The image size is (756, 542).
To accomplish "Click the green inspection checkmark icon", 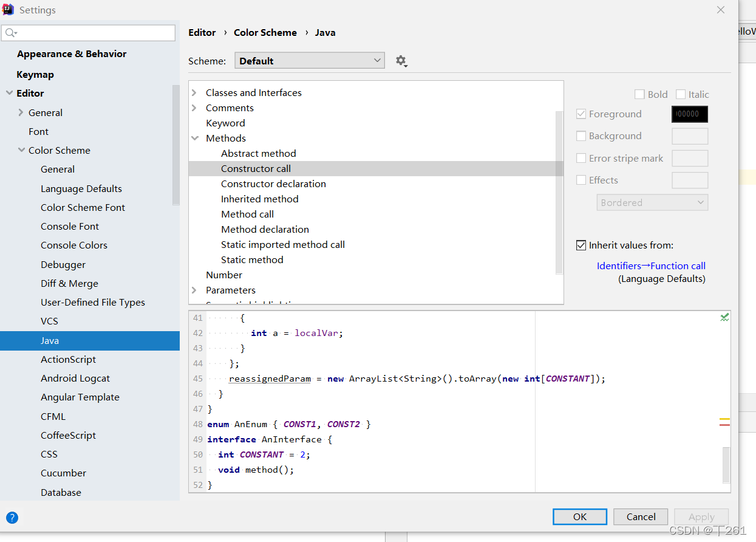I will pyautogui.click(x=724, y=317).
